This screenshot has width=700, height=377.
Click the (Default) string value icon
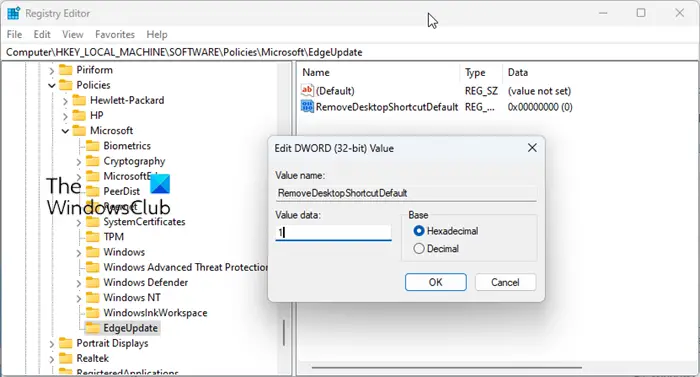pyautogui.click(x=307, y=91)
